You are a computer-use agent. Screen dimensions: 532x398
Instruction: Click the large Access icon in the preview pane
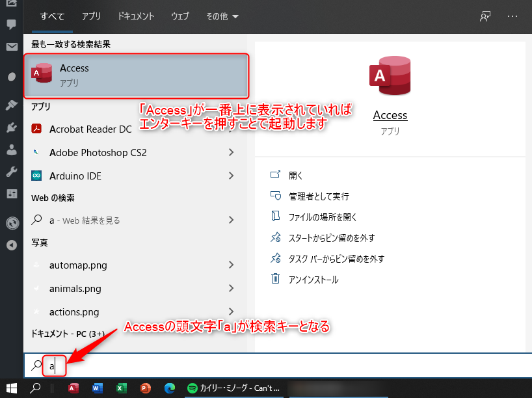(x=390, y=75)
